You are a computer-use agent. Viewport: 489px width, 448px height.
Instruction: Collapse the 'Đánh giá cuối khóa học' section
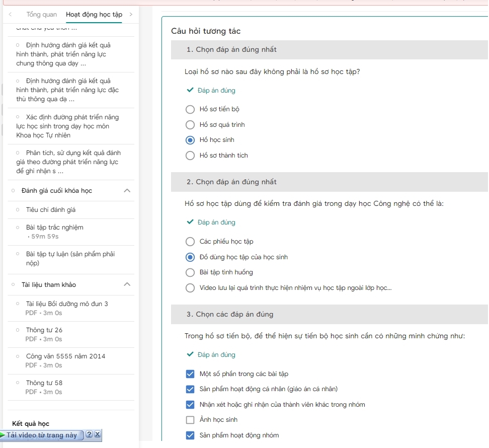[127, 191]
